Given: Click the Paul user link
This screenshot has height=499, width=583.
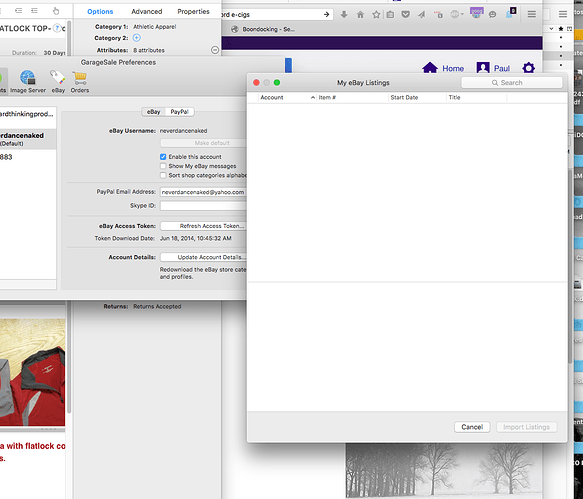Looking at the screenshot, I should coord(502,68).
